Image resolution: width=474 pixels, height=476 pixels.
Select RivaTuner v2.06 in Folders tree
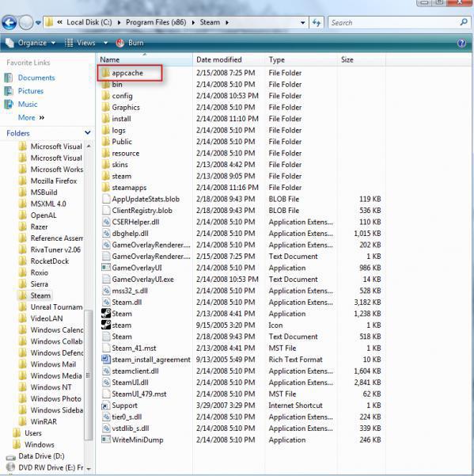(55, 249)
